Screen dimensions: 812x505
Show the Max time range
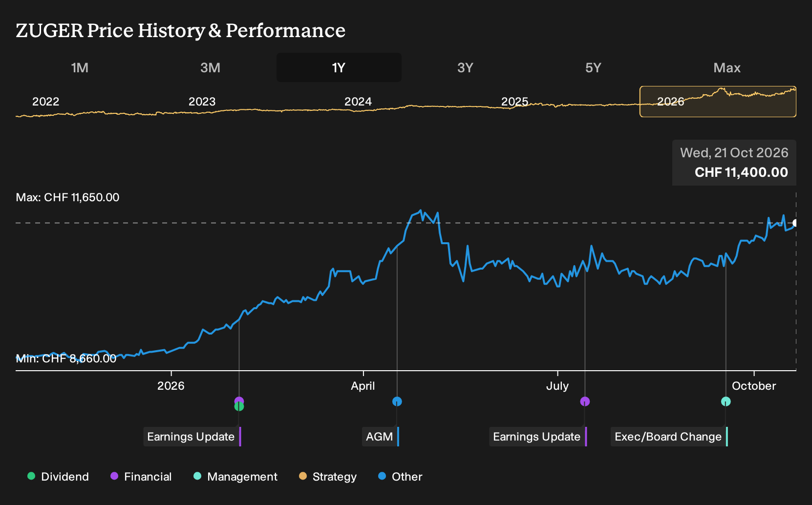[x=727, y=67]
